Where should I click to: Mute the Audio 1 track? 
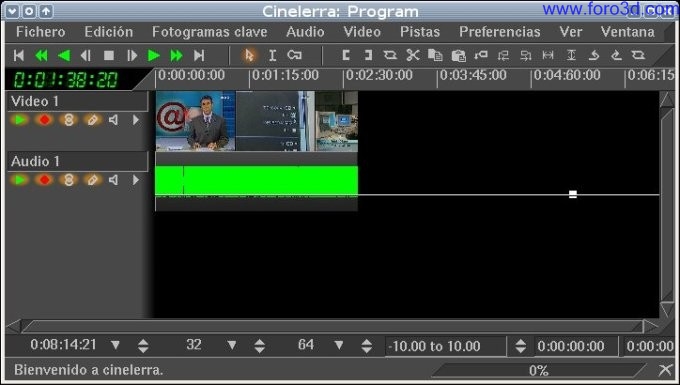114,179
